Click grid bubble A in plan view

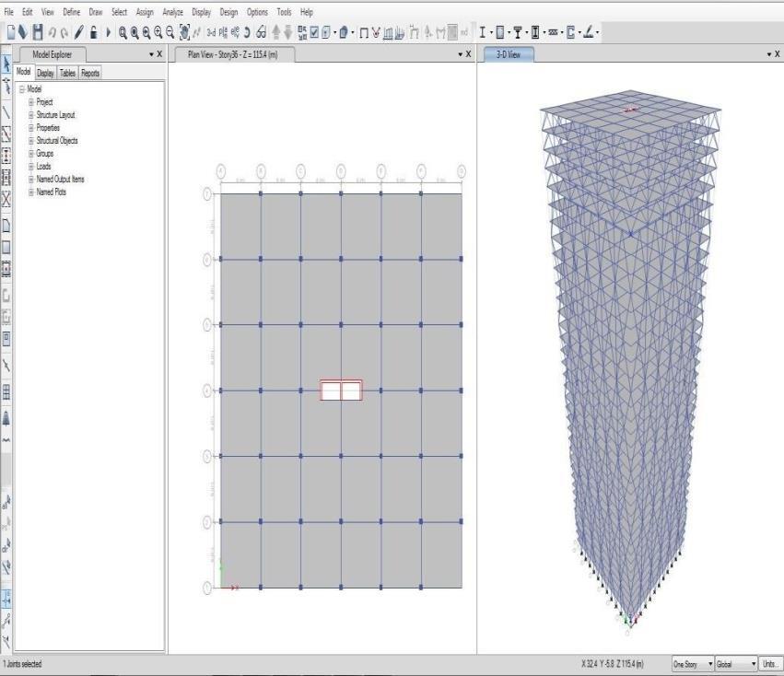click(x=221, y=171)
